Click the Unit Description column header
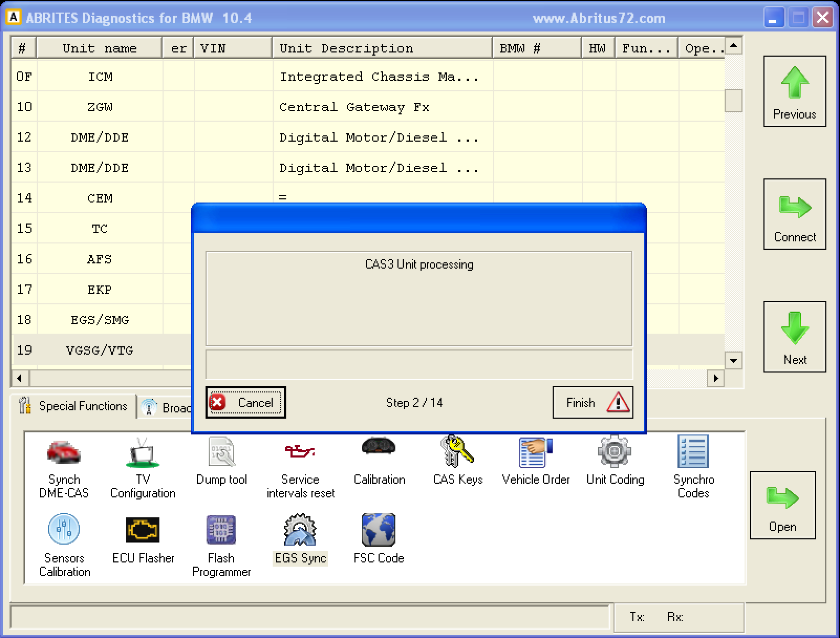 382,48
